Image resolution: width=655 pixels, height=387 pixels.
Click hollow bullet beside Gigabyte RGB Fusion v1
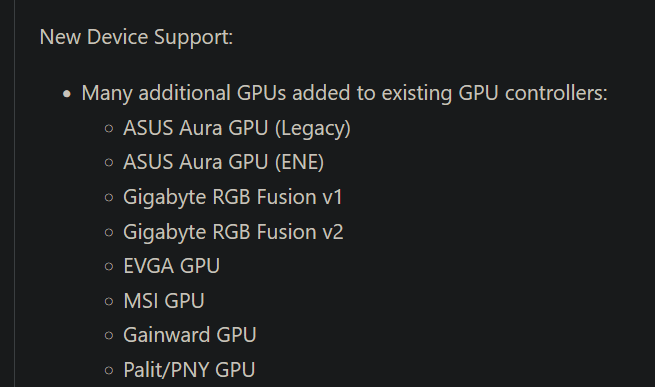pyautogui.click(x=109, y=198)
